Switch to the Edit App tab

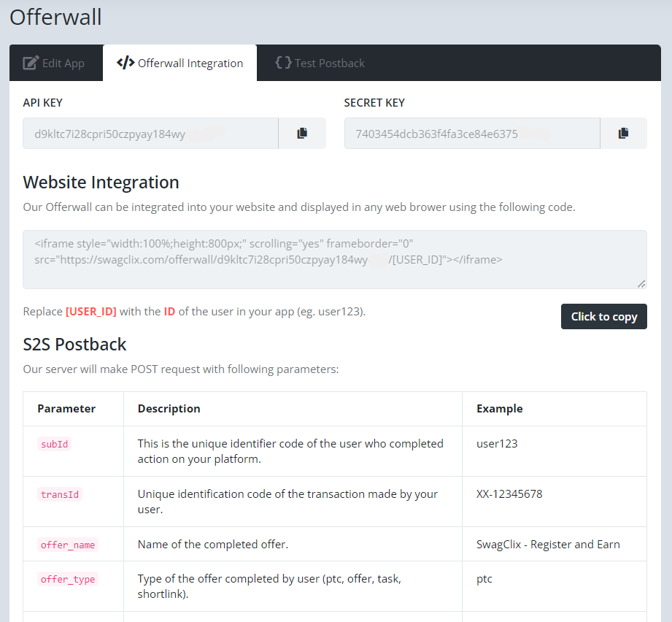(55, 63)
